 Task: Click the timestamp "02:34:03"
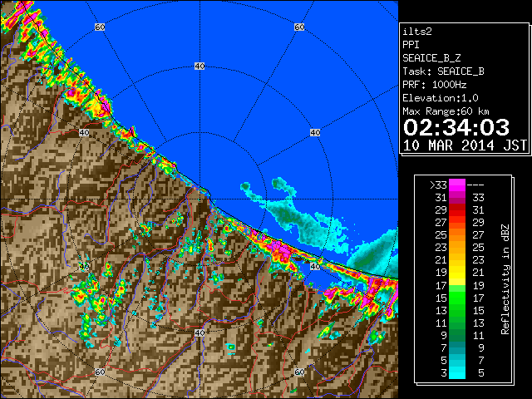coord(456,127)
